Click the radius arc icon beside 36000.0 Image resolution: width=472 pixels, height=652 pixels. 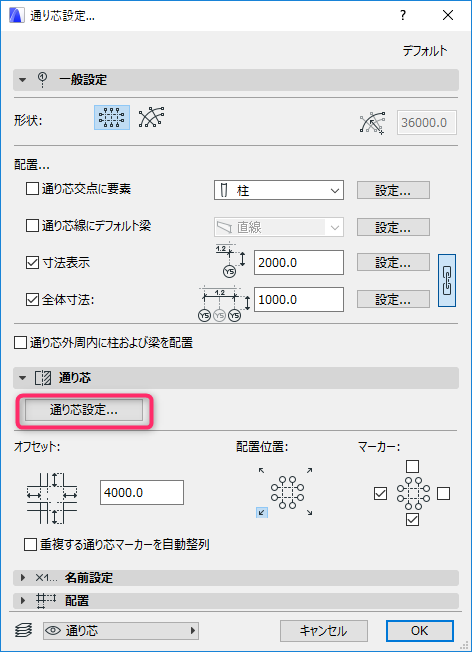click(372, 123)
